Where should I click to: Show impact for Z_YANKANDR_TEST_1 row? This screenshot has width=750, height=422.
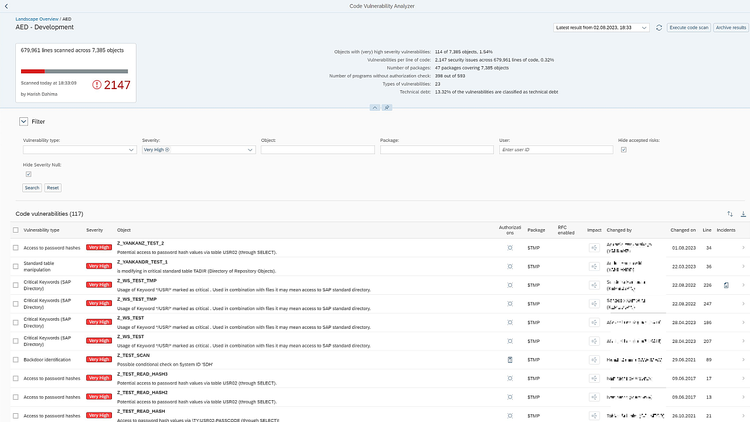click(594, 267)
